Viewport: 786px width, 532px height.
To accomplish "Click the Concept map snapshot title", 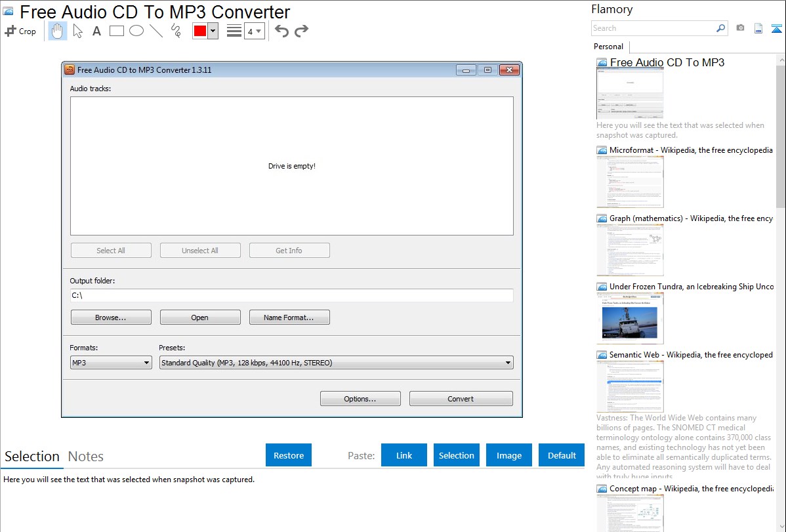I will (x=692, y=488).
